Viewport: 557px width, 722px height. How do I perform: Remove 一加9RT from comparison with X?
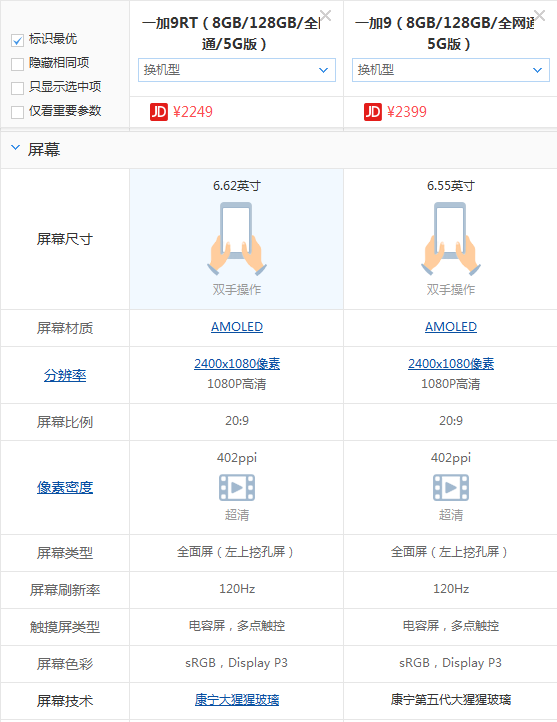325,16
